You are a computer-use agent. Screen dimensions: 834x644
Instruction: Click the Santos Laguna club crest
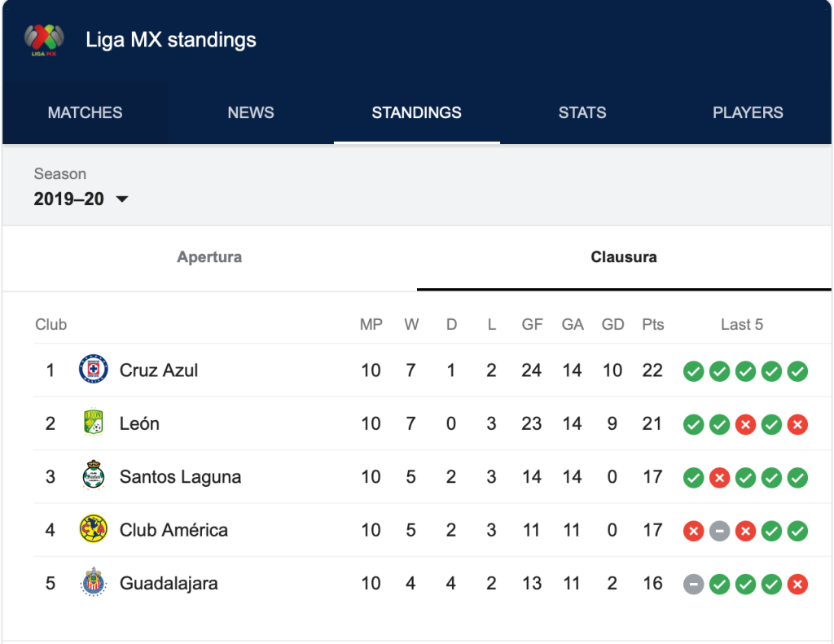point(93,477)
